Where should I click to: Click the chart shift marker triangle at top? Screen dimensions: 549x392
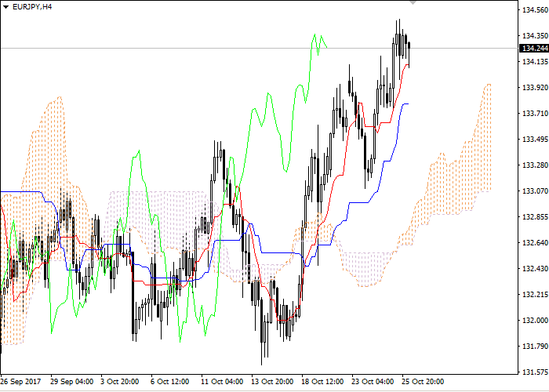[413, 2]
